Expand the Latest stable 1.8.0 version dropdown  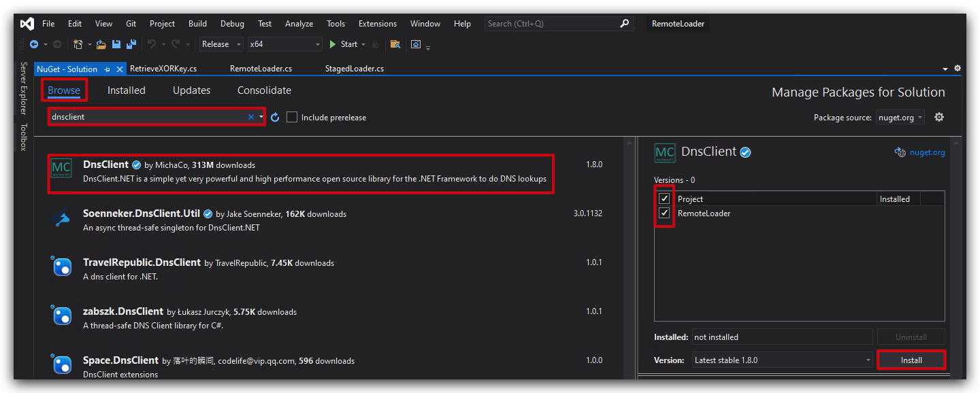click(x=782, y=360)
